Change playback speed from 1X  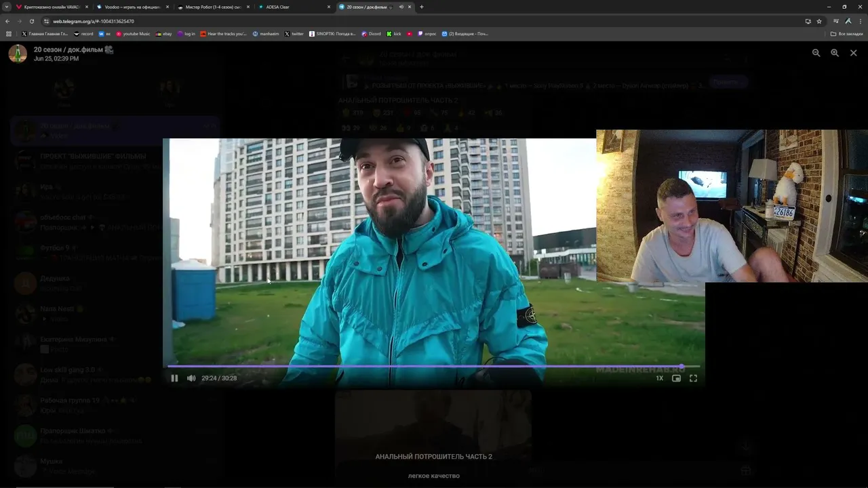click(659, 378)
